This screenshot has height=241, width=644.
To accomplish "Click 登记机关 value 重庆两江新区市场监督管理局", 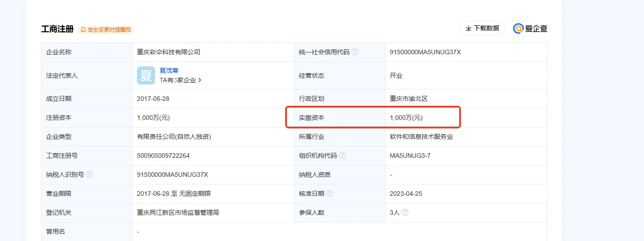I will [x=178, y=213].
